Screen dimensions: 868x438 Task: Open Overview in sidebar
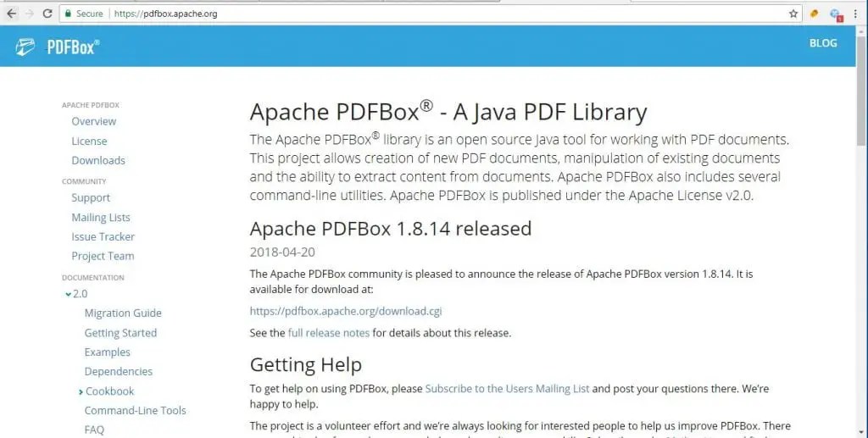pyautogui.click(x=93, y=121)
